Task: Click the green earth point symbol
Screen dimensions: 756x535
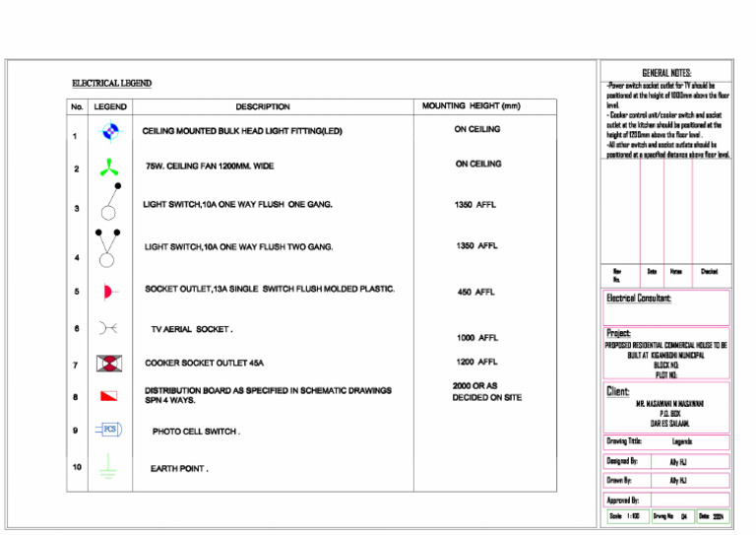Action: tap(108, 466)
